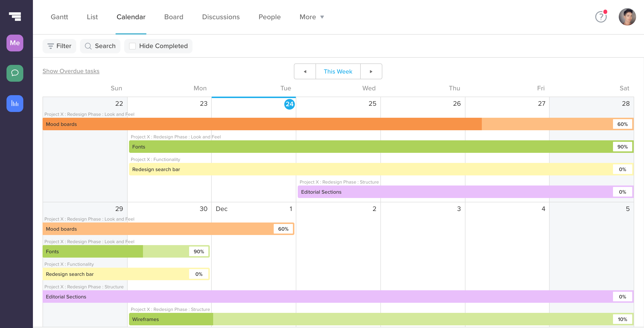Viewport: 644px width, 328px height.
Task: Open the Me panel from the sidebar
Action: point(15,43)
